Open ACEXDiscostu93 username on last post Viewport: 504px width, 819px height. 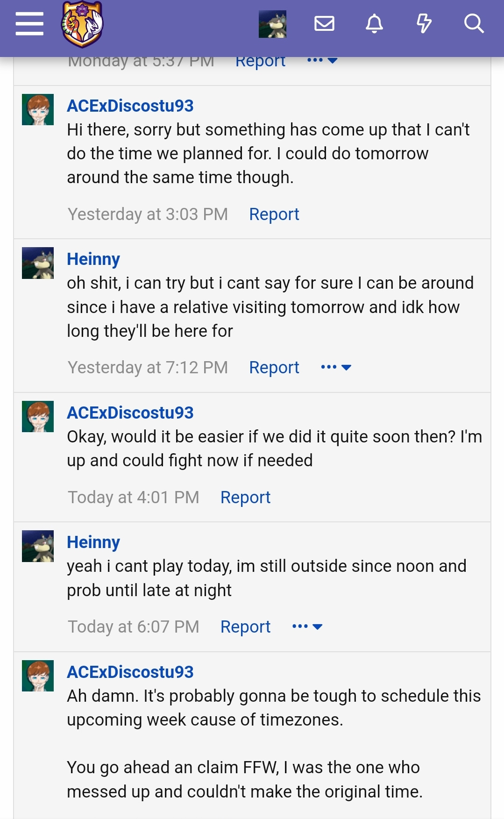point(130,672)
